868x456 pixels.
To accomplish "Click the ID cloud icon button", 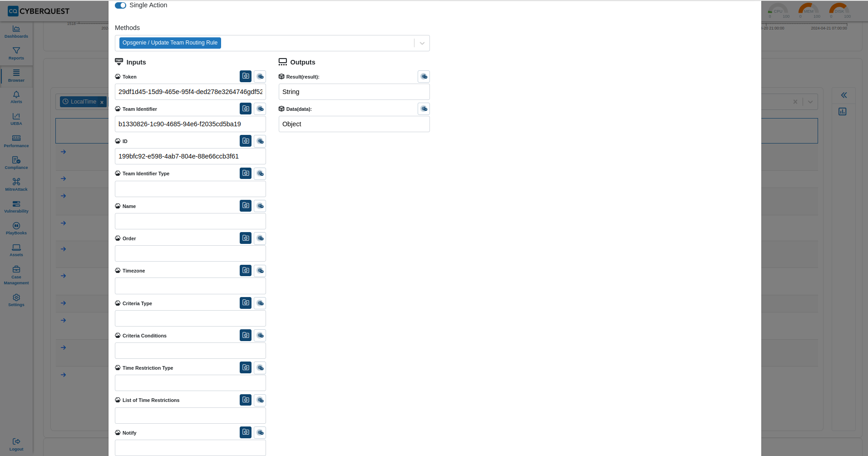I will pyautogui.click(x=260, y=141).
